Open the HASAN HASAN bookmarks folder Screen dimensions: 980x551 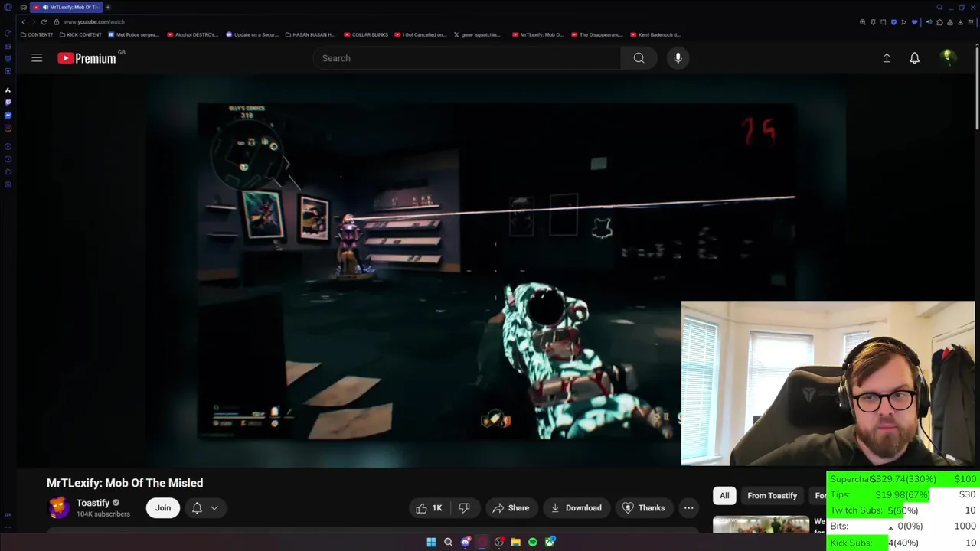(x=310, y=34)
